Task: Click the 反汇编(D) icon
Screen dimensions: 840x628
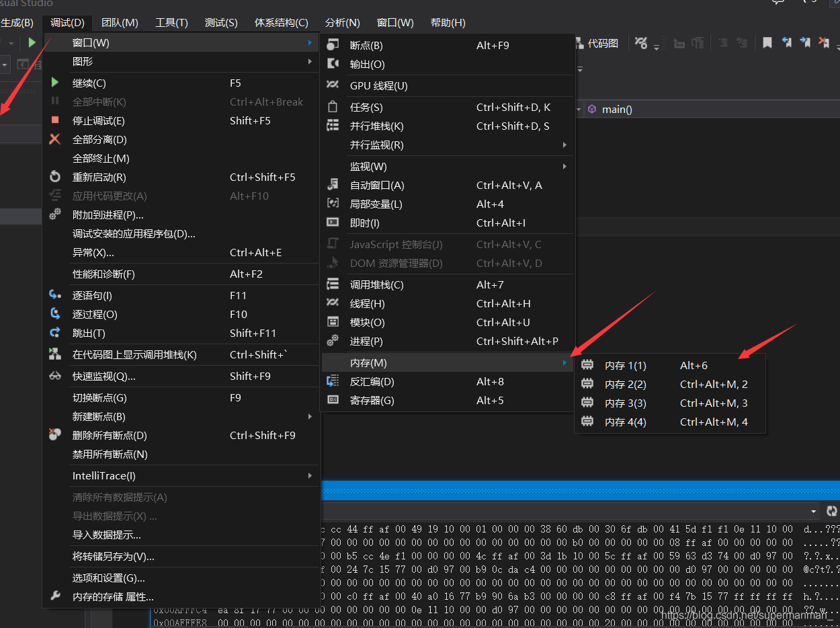Action: tap(333, 381)
